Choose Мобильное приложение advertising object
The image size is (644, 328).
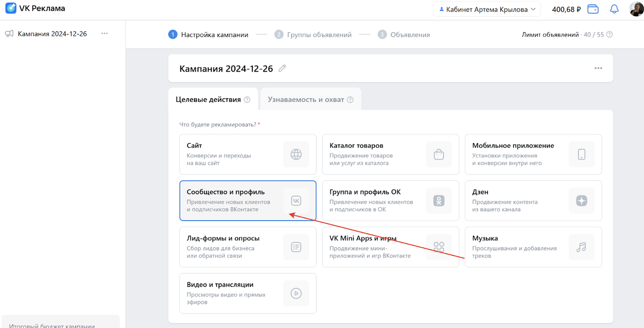click(x=533, y=154)
